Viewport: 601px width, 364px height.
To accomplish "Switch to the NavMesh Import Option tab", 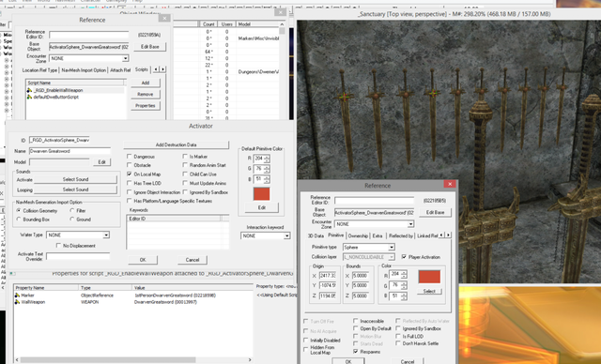I will pyautogui.click(x=84, y=70).
